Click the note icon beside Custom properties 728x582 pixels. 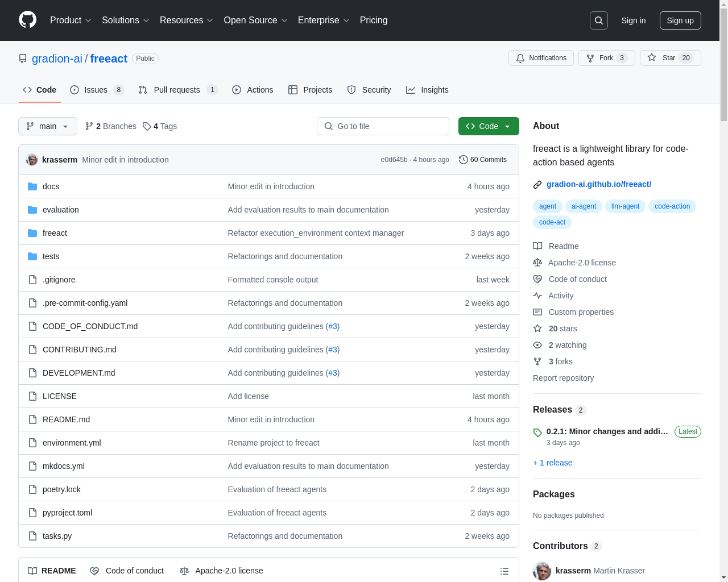click(x=537, y=312)
